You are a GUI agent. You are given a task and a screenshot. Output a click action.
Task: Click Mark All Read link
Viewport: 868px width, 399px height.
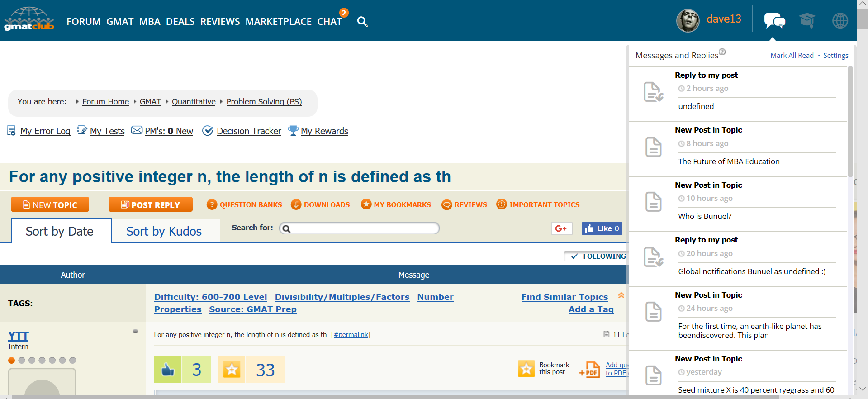[x=792, y=55]
